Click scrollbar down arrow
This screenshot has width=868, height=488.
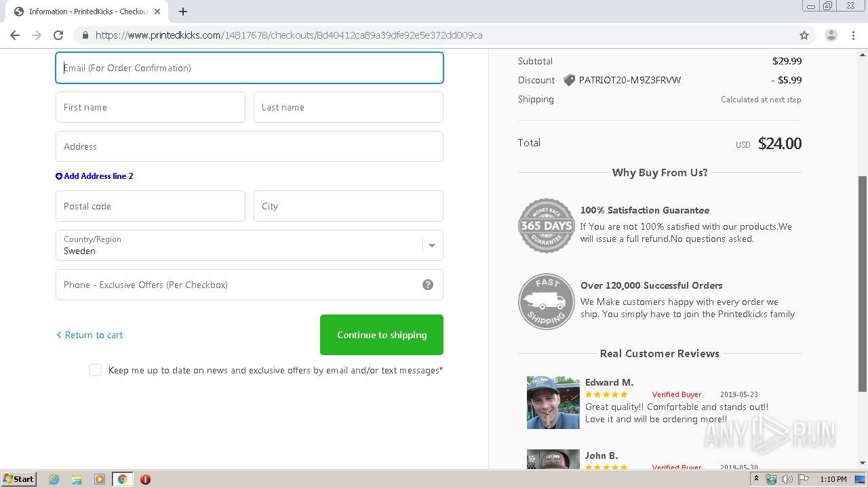click(x=863, y=463)
